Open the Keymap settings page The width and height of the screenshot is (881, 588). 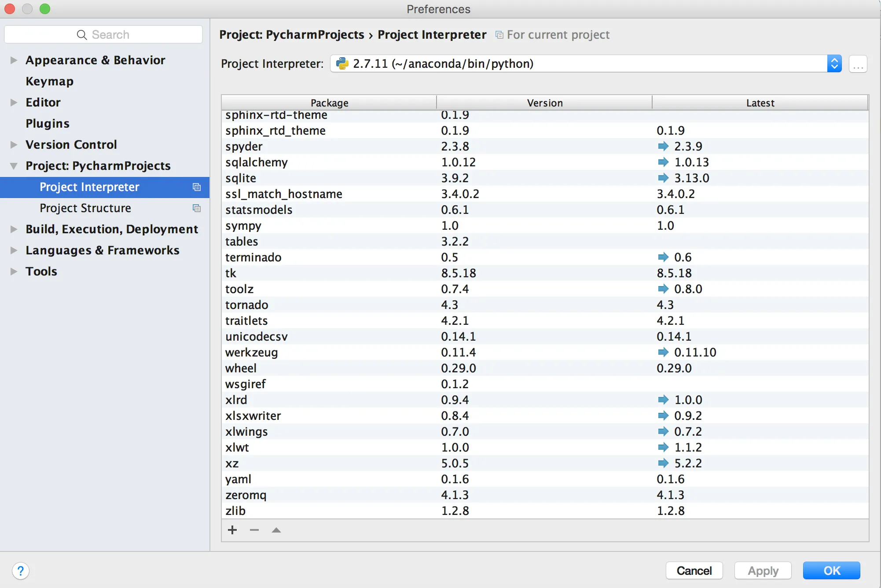point(49,81)
